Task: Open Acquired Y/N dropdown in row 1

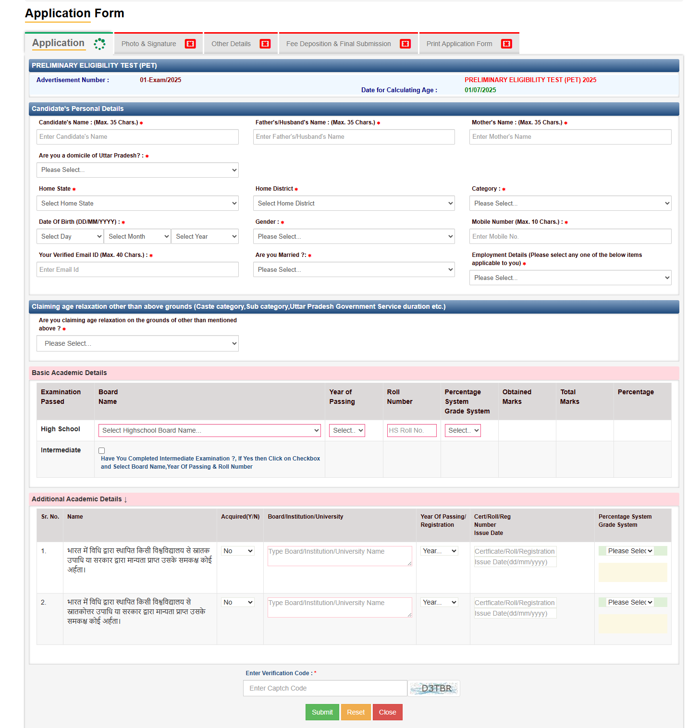Action: click(238, 551)
